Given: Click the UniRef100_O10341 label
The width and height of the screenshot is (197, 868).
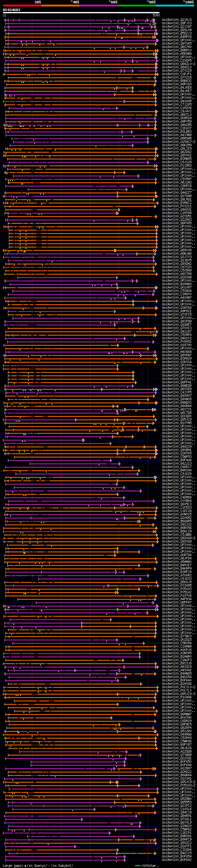Looking at the screenshot, I should 177,778.
